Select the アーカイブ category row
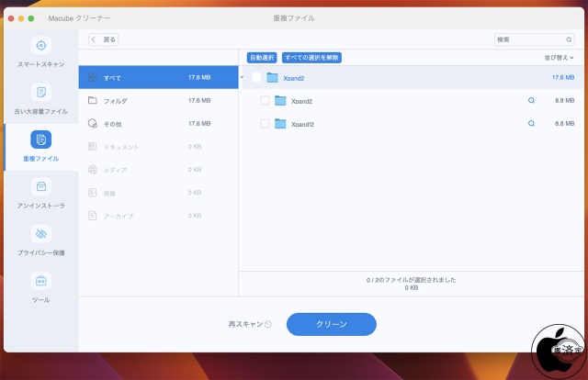This screenshot has height=380, width=588. (x=158, y=216)
